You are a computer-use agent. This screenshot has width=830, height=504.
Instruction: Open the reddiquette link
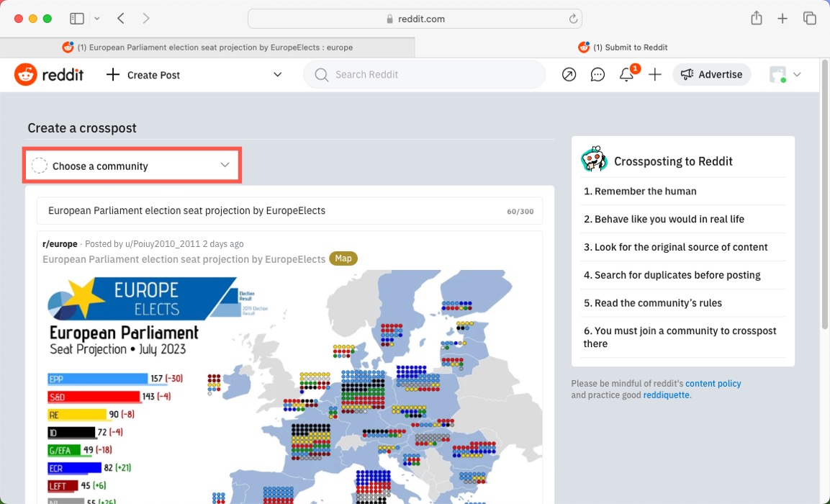(666, 395)
